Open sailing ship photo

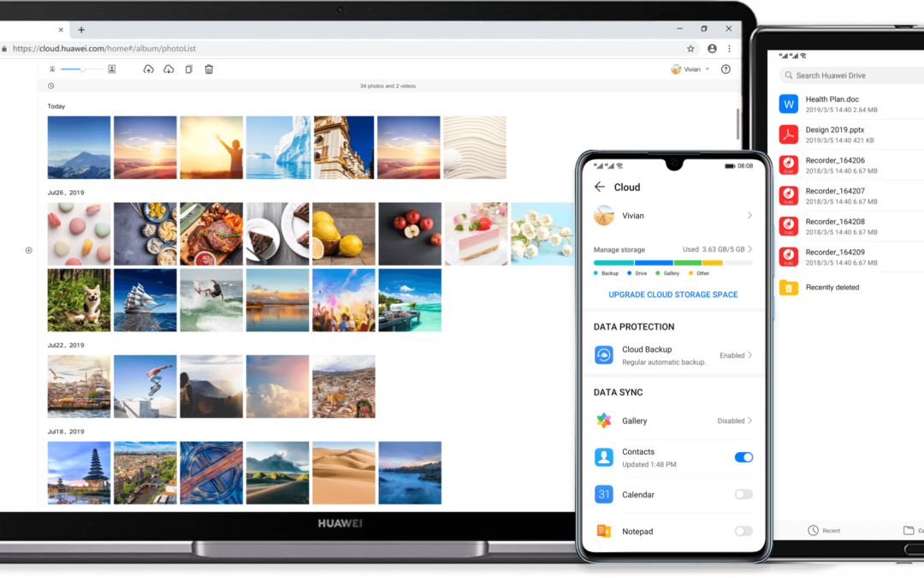(x=145, y=301)
